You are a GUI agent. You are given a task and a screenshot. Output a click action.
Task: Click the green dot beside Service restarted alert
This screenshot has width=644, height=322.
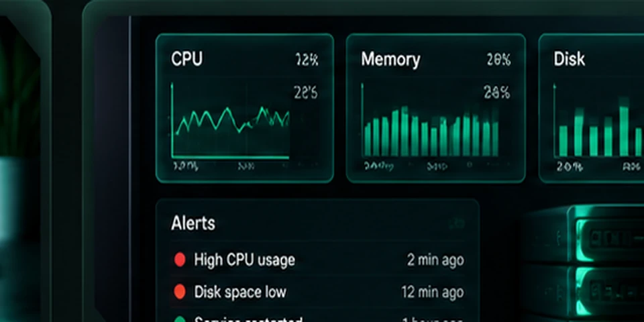coord(180,319)
